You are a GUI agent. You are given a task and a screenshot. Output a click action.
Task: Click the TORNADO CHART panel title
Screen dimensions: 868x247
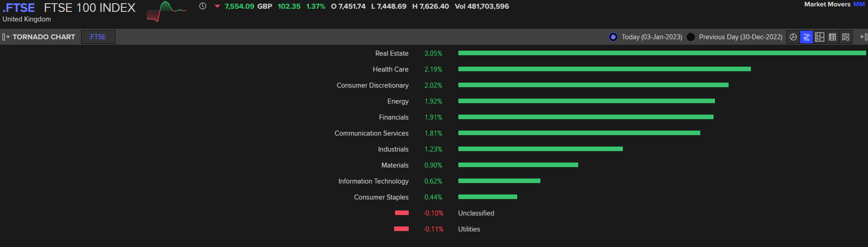(44, 37)
